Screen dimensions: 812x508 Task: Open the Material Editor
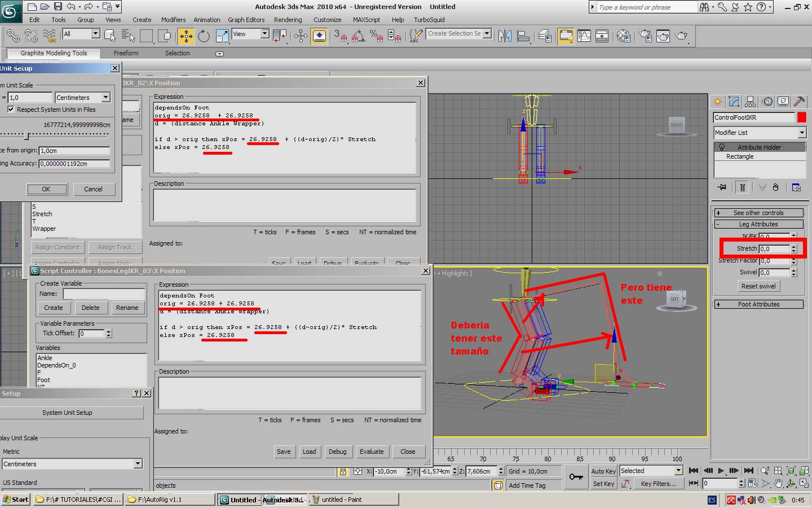[623, 36]
